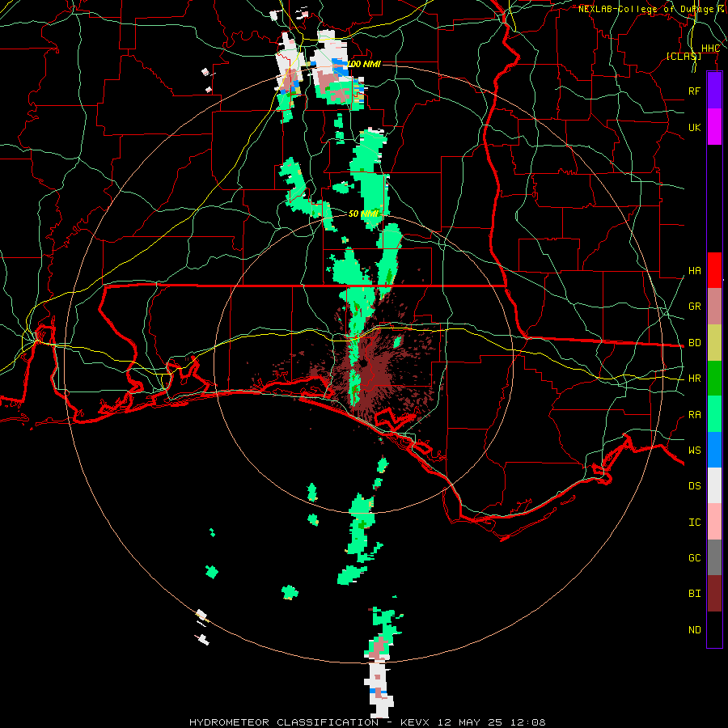Click the 50 NMI range ring label
Image resolution: width=728 pixels, height=728 pixels.
363,214
